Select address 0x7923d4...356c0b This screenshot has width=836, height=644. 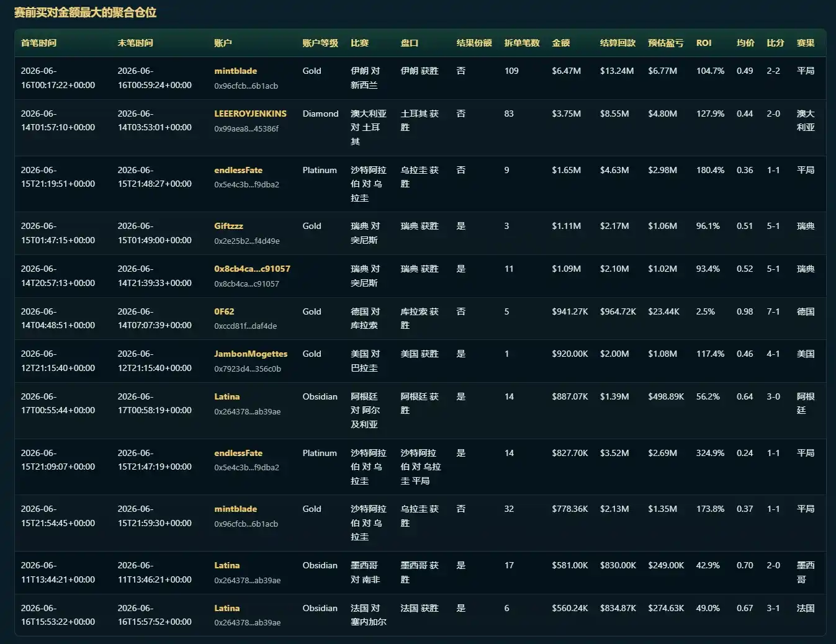248,369
